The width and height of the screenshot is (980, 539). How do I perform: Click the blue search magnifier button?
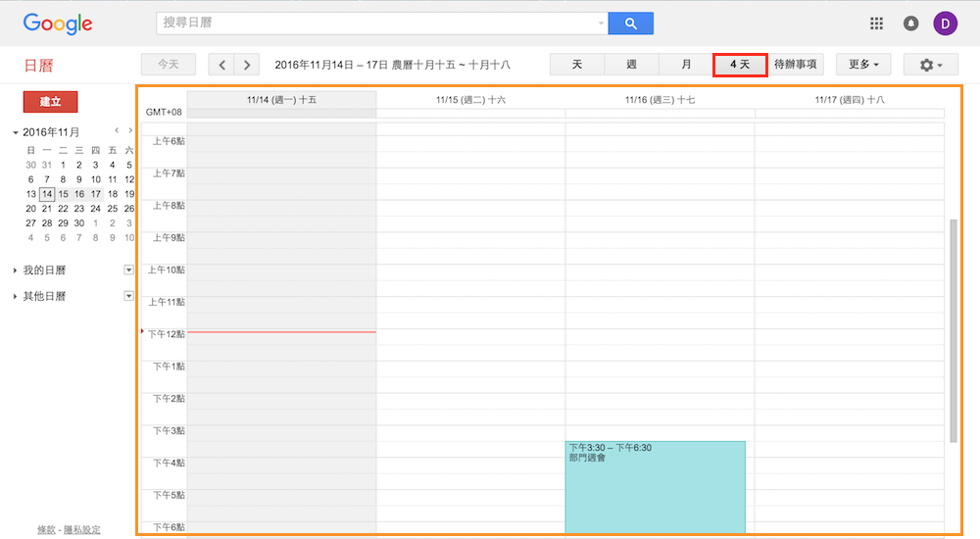click(x=630, y=24)
